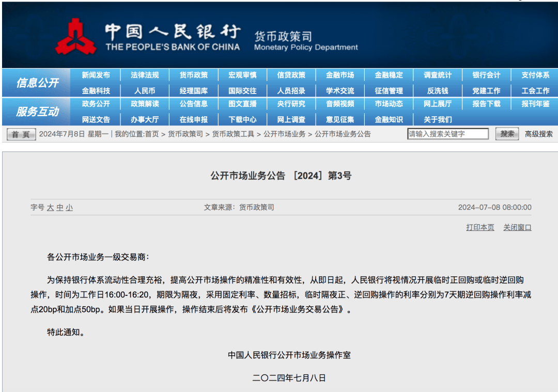The height and width of the screenshot is (392, 558).
Task: Open 货币政策 in the navigation bar
Action: pyautogui.click(x=193, y=74)
